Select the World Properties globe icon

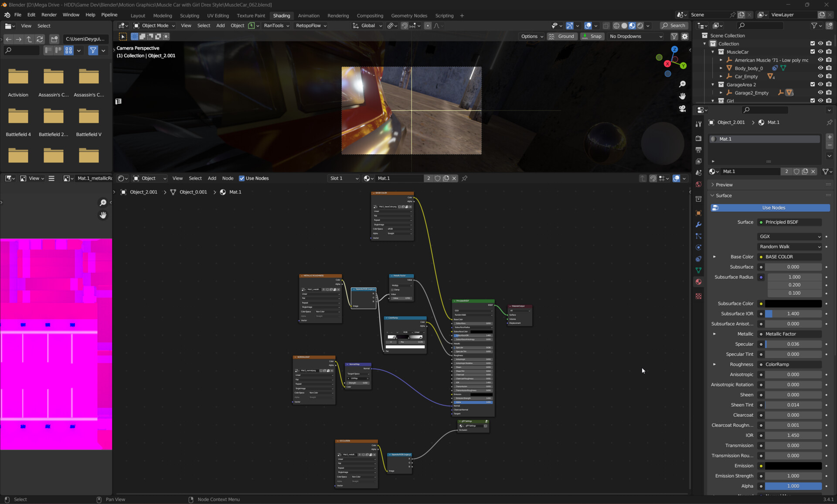click(x=698, y=184)
